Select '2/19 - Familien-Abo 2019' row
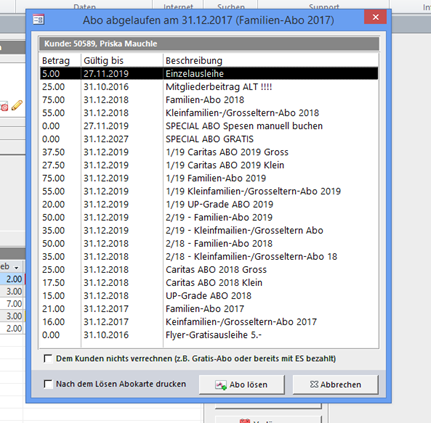 point(209,217)
